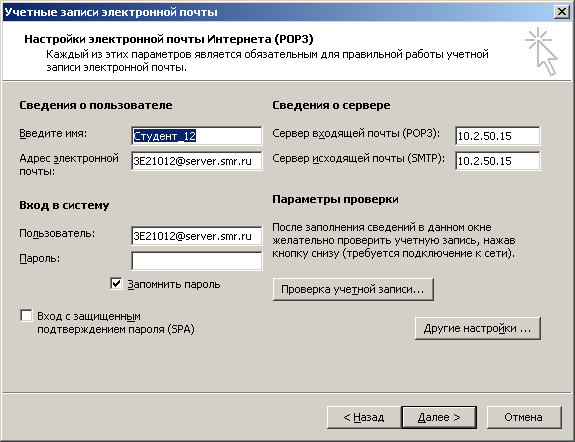The image size is (575, 442).
Task: Click the Сведения о сервере heading
Action: 331,105
